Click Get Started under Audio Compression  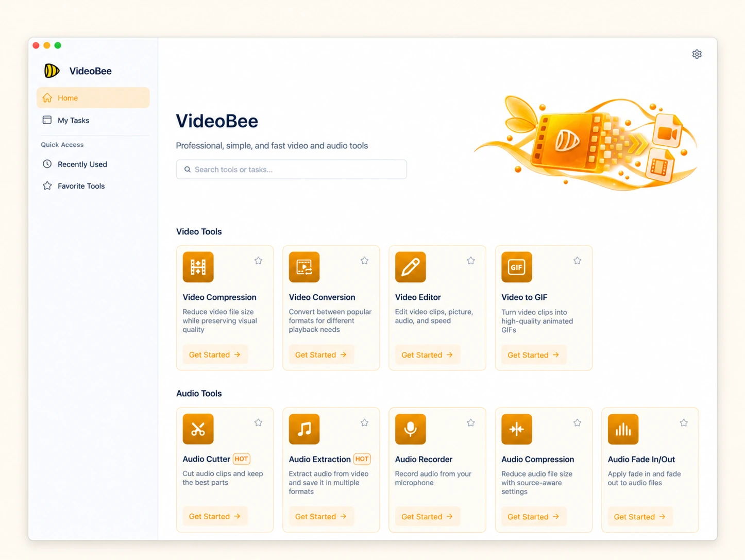pyautogui.click(x=534, y=516)
